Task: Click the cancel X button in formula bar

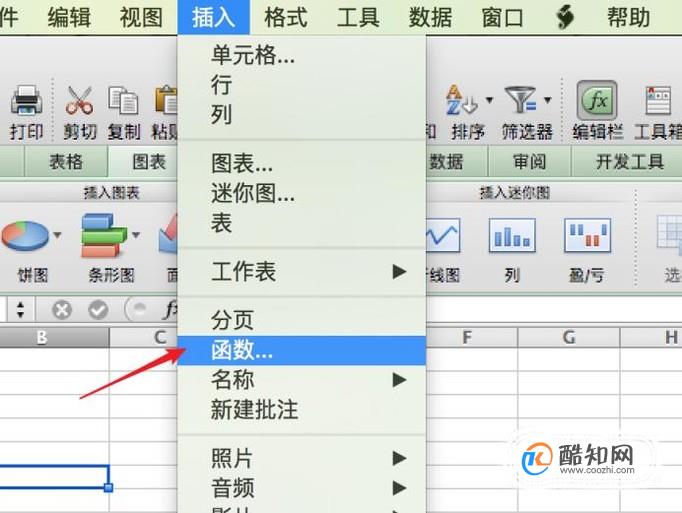Action: (x=62, y=310)
